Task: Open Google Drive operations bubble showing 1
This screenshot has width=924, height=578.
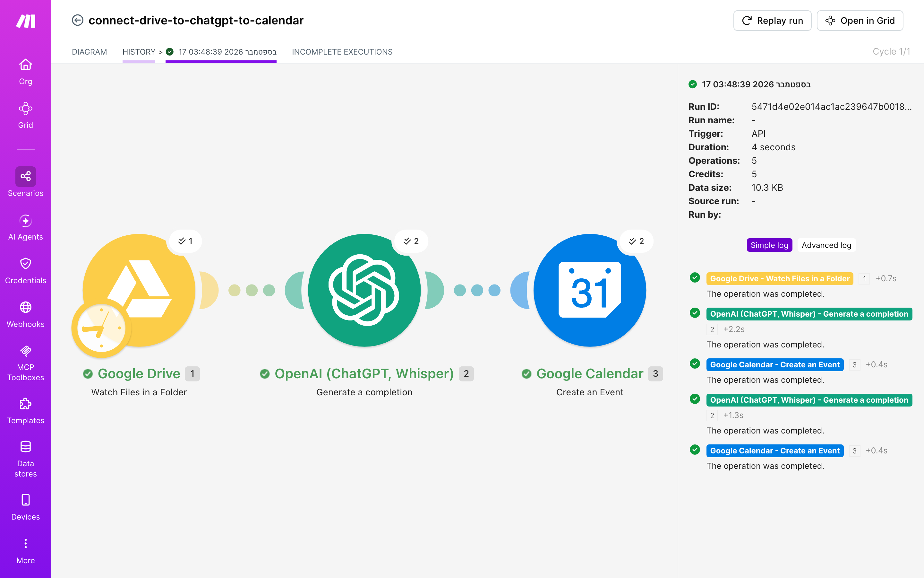Action: click(x=185, y=241)
